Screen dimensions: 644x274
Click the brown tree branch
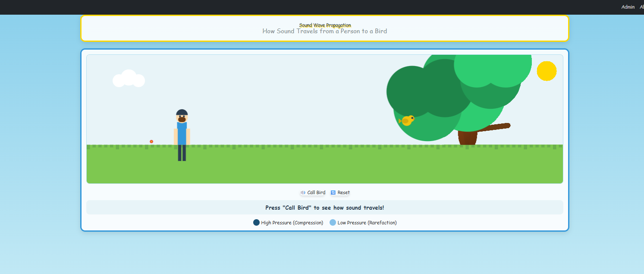coord(496,126)
